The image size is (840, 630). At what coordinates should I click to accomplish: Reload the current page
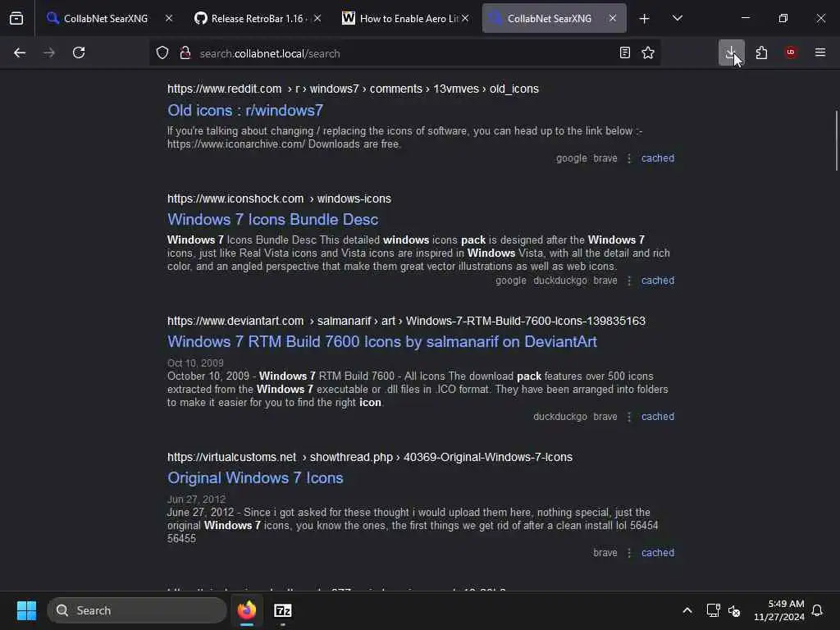[79, 53]
